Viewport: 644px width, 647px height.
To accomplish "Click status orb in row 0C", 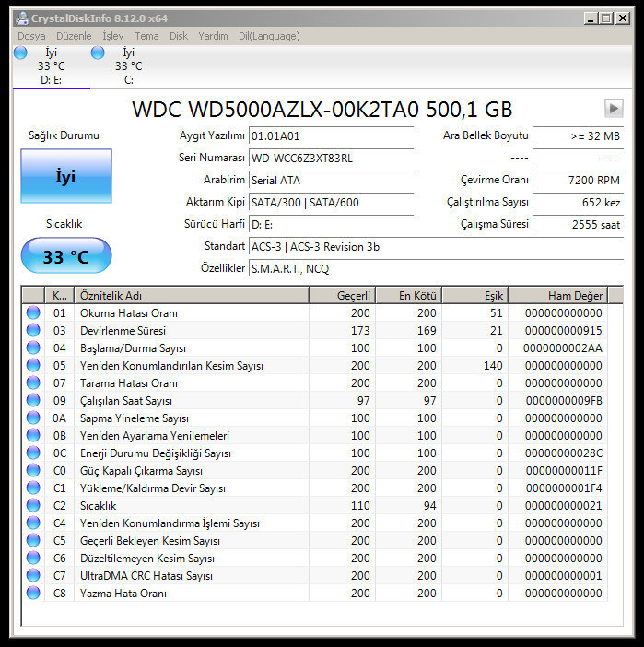I will (x=33, y=453).
